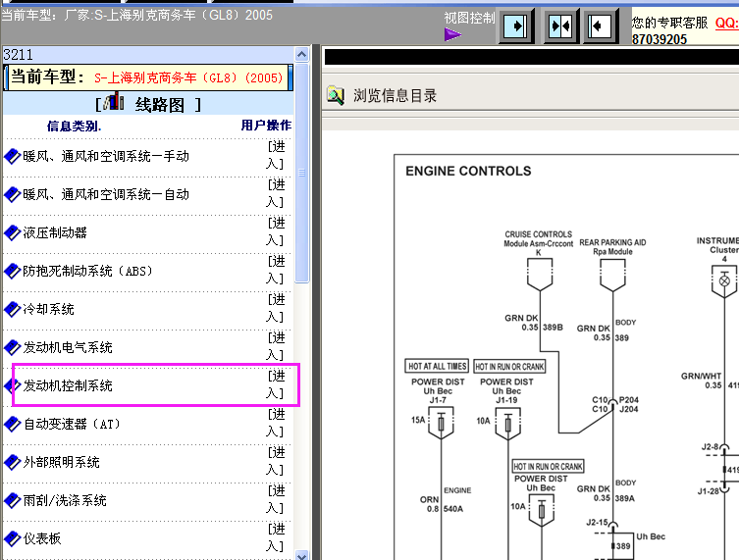
Task: Click book icon for 暖风、通风和空调系统—自动
Action: coord(12,194)
